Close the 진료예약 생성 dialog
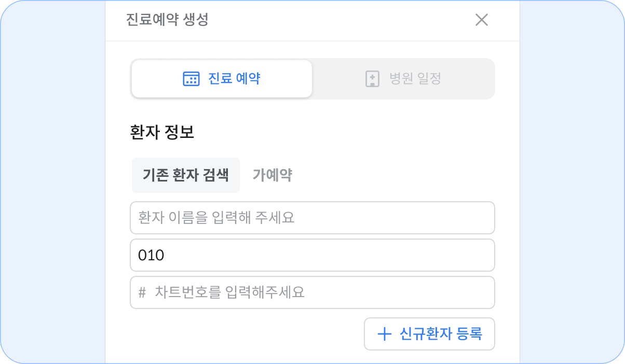The image size is (625, 364). (482, 20)
